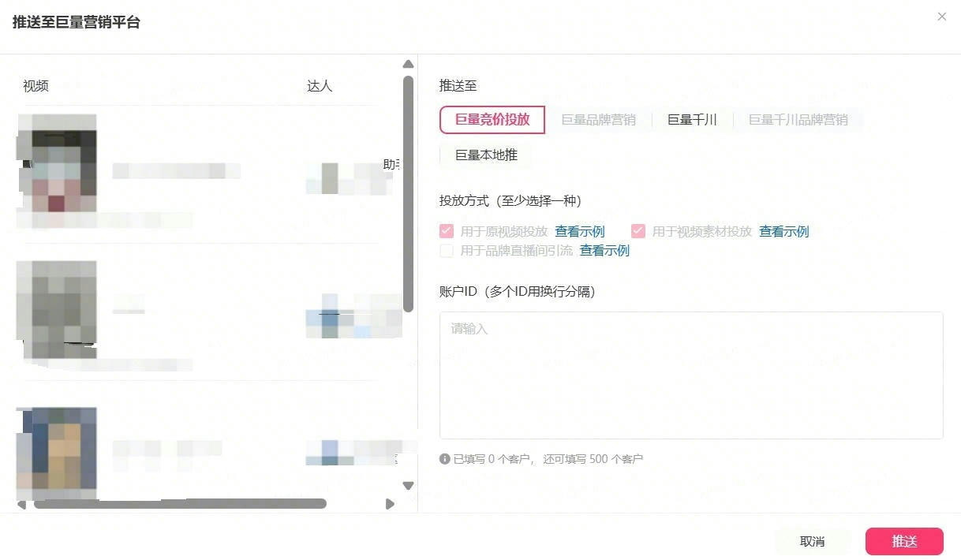The width and height of the screenshot is (961, 560).
Task: Choose the 巨量本地推 option
Action: point(486,155)
